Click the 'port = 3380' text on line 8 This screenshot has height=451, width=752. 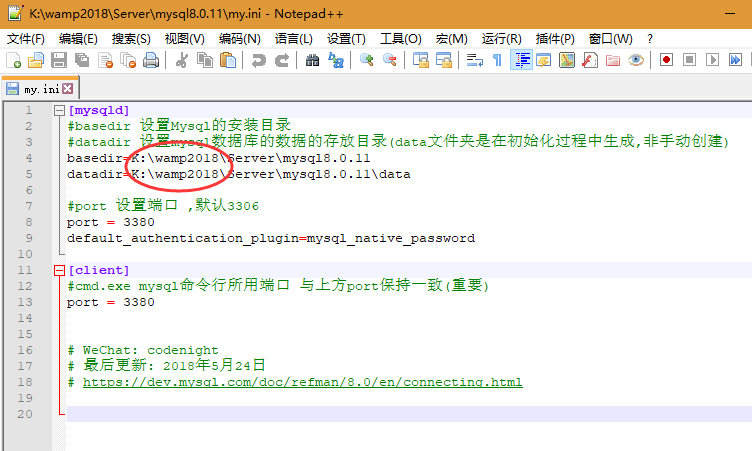pyautogui.click(x=111, y=223)
